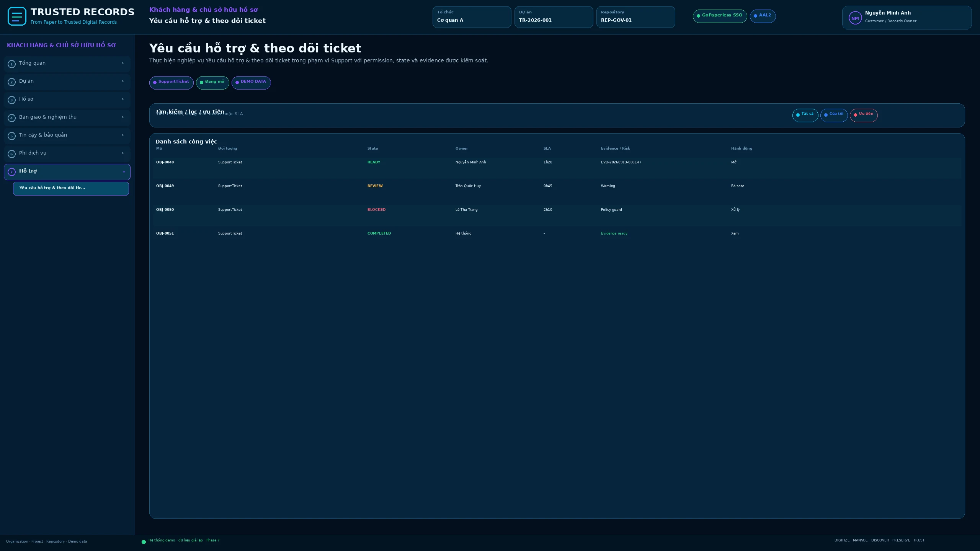Click the number 3 icon beside Hồ sơ
This screenshot has width=980, height=551.
click(x=11, y=100)
